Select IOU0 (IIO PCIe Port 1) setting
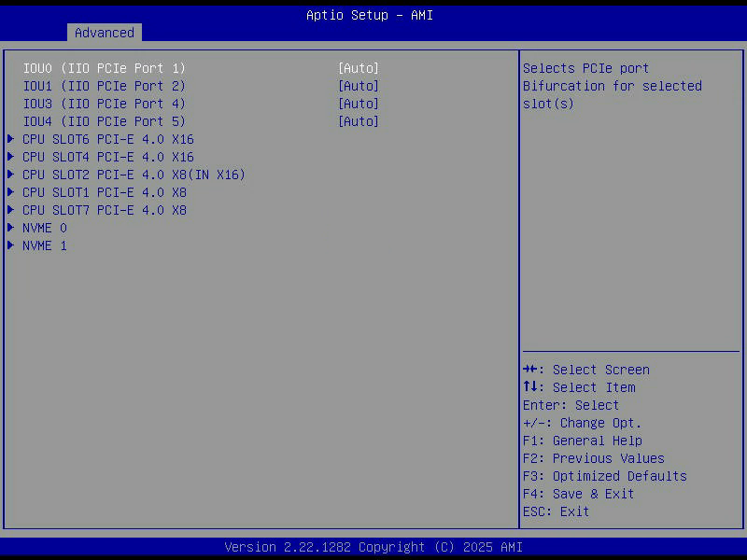This screenshot has height=560, width=747. click(105, 68)
